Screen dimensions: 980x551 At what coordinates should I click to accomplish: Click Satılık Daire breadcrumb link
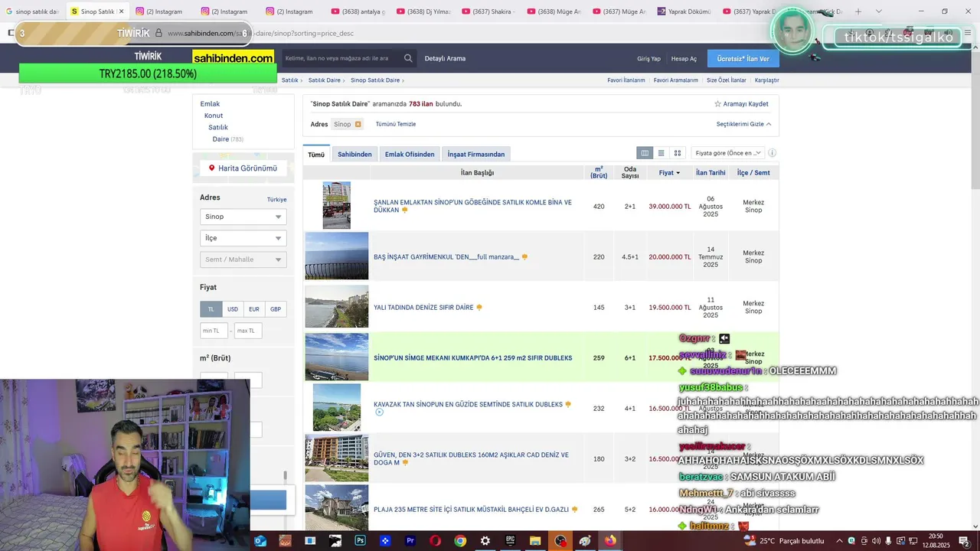[325, 80]
